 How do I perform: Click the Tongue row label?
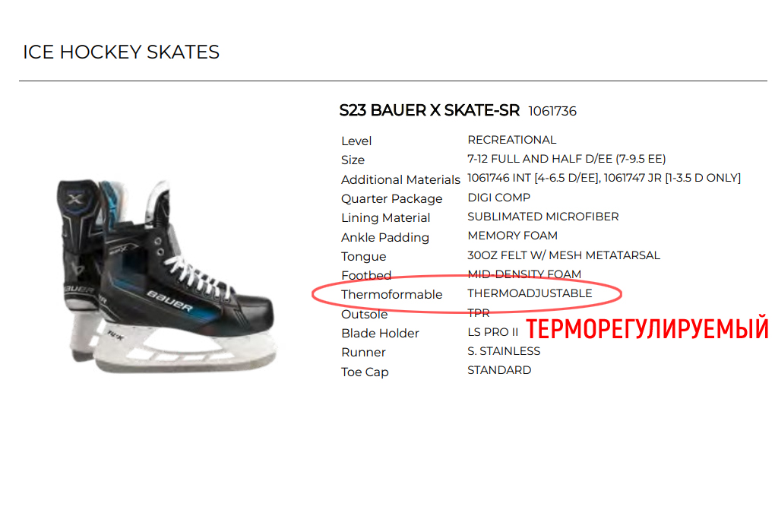coord(363,257)
